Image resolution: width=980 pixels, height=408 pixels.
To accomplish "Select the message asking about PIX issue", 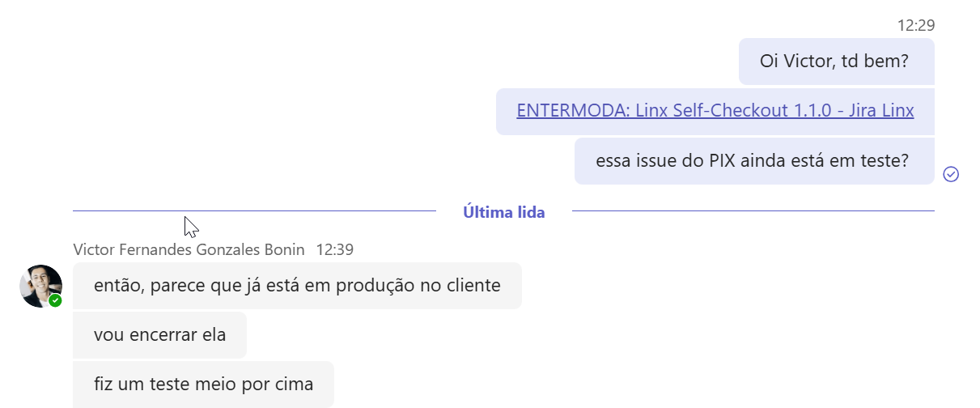I will pyautogui.click(x=753, y=161).
